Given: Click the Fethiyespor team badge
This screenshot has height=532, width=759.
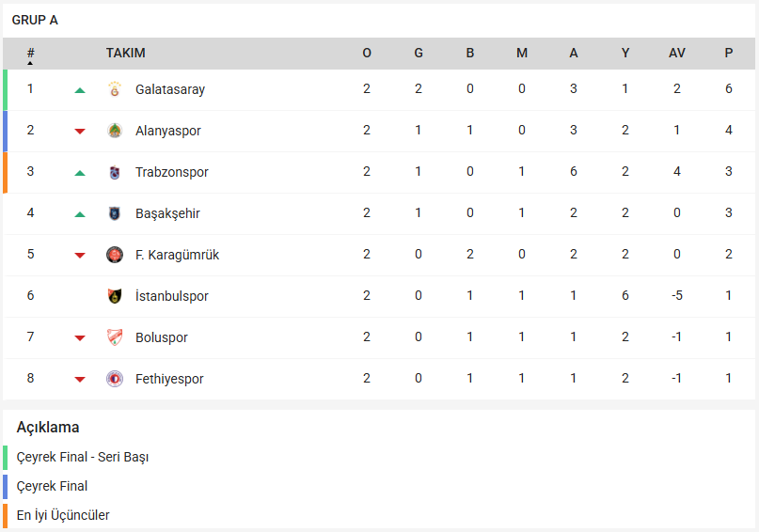Looking at the screenshot, I should click(x=115, y=380).
